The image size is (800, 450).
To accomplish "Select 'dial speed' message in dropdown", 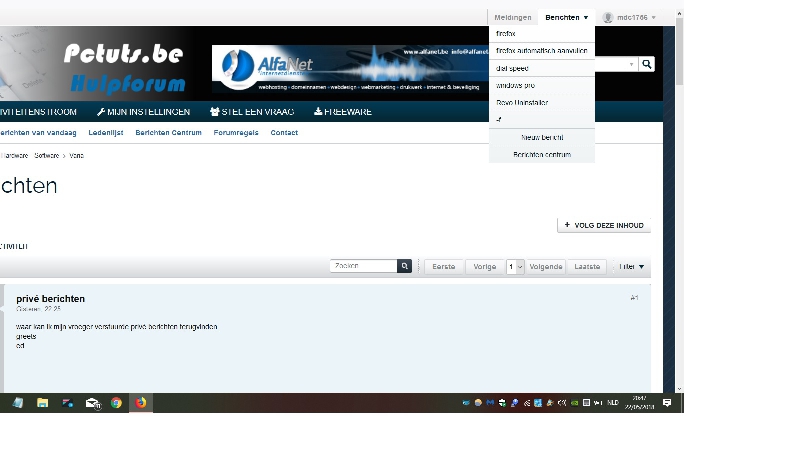I will 512,68.
